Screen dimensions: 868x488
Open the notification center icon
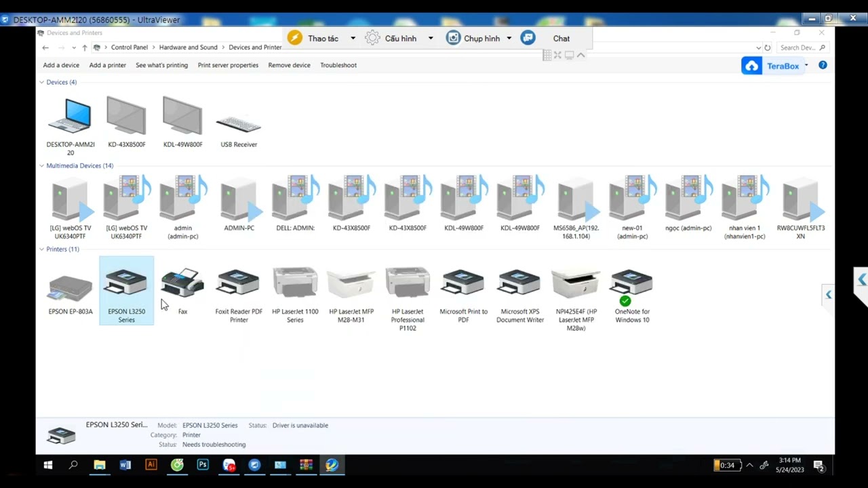818,465
